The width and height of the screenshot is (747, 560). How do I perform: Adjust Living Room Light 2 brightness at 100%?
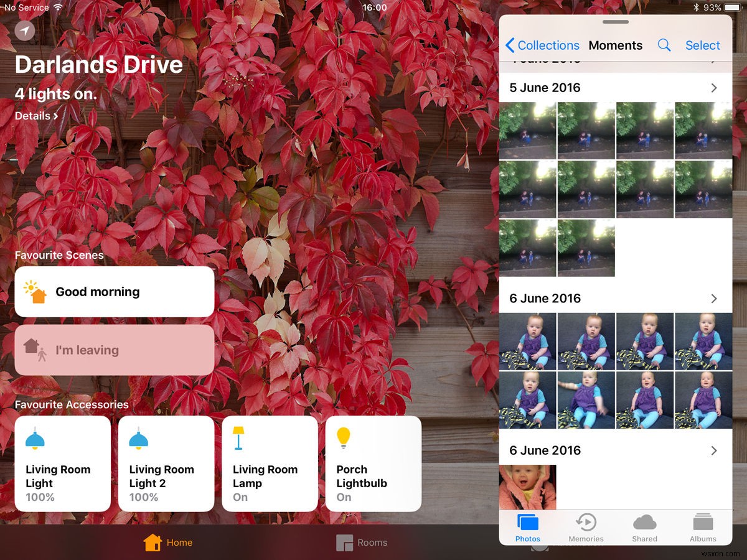coord(166,464)
